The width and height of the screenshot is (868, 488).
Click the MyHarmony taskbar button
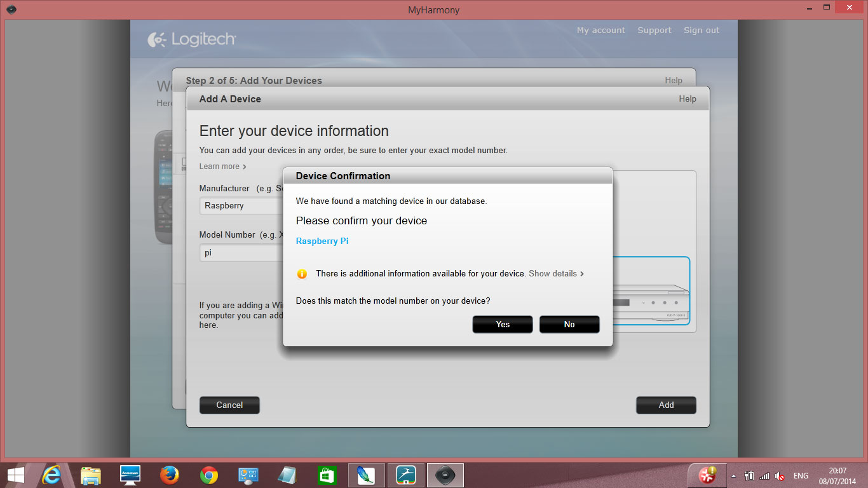445,475
